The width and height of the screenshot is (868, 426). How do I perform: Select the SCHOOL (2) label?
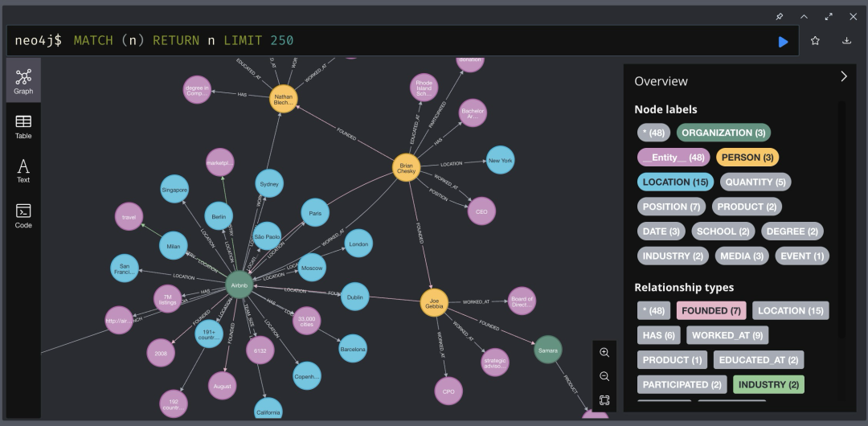click(723, 231)
